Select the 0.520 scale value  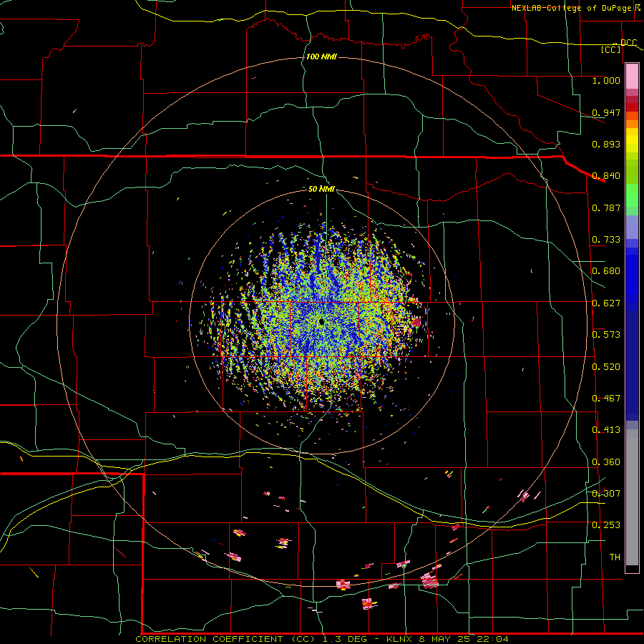tap(606, 367)
